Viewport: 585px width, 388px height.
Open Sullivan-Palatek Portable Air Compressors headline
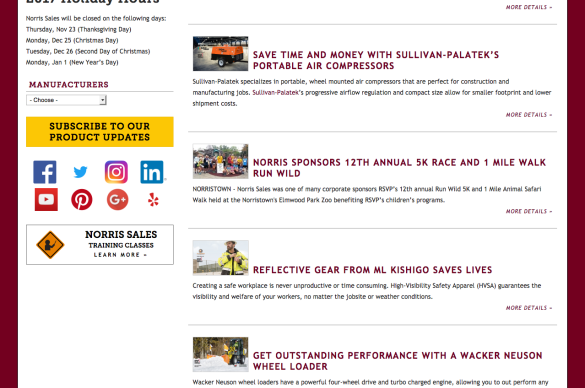376,60
